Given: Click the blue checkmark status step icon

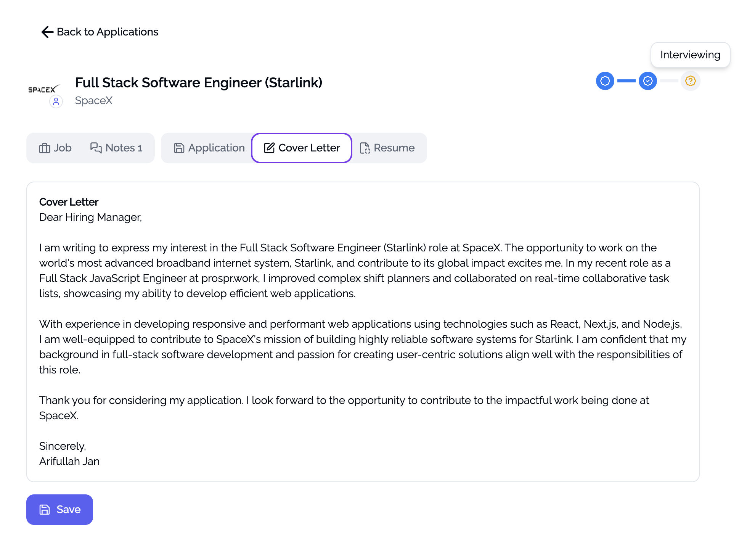Looking at the screenshot, I should (647, 81).
